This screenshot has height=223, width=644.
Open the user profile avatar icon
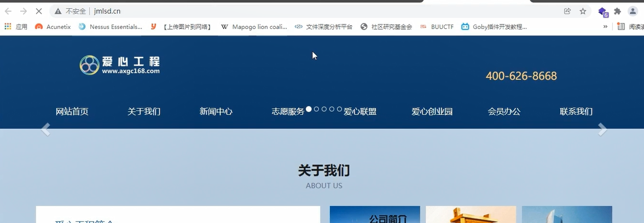pos(633,11)
